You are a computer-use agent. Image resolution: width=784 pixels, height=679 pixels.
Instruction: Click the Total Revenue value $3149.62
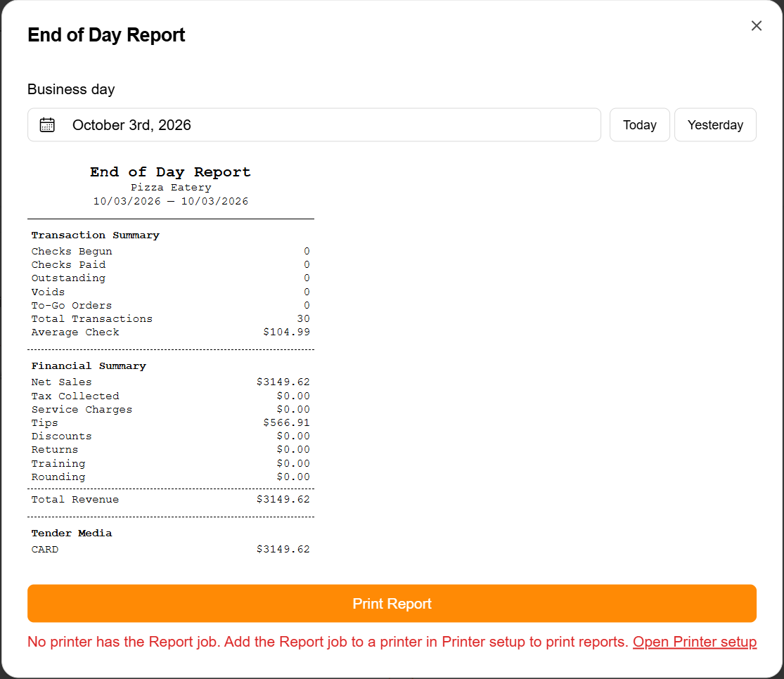[x=283, y=500]
